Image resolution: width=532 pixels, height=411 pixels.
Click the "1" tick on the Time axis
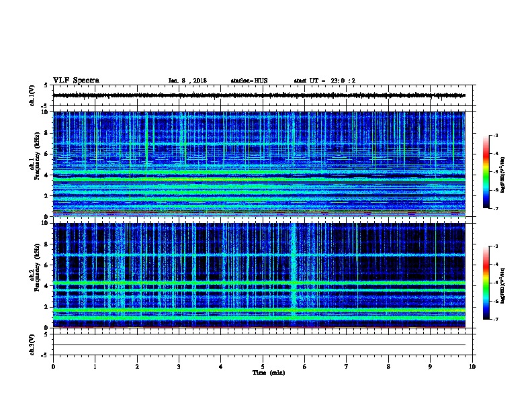click(x=95, y=367)
